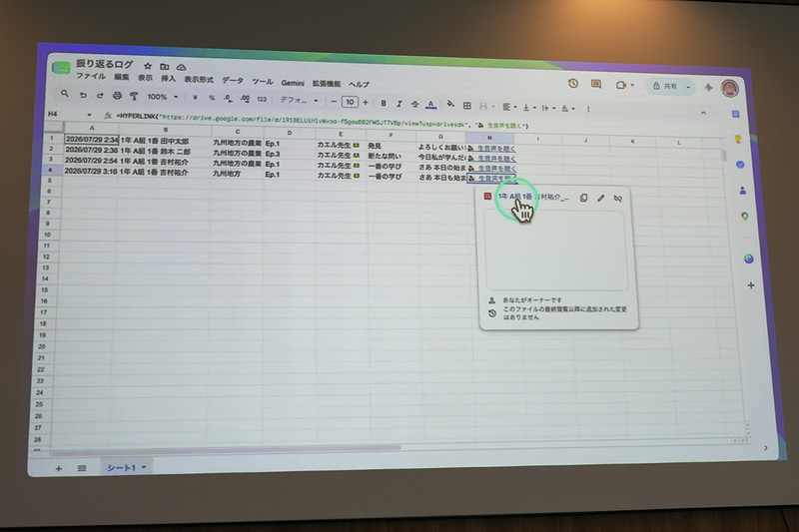Viewport: 799px width, 532px height.
Task: Decrease decimal places
Action: tap(228, 98)
